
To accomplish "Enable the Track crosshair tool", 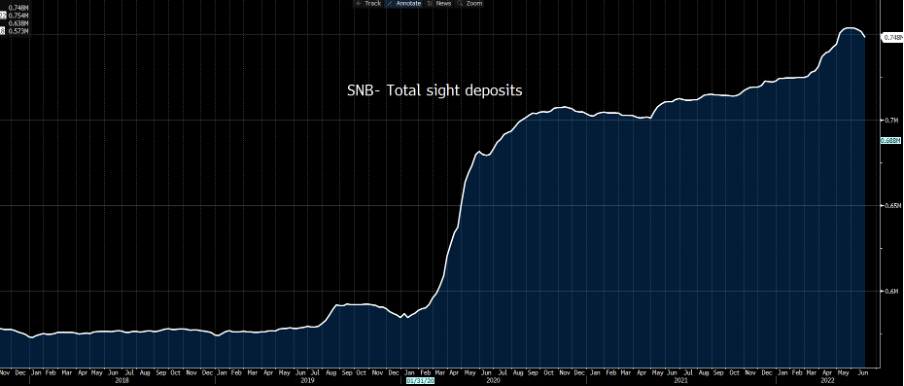I will pyautogui.click(x=369, y=3).
